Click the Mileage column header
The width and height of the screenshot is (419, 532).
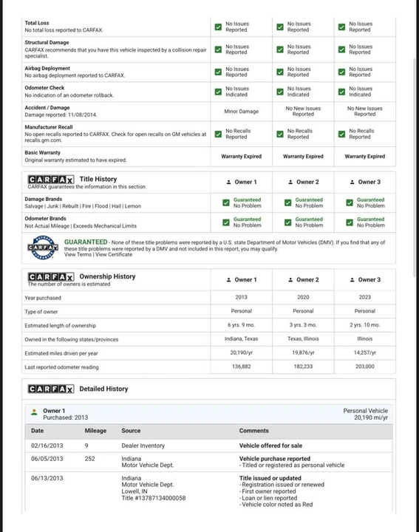click(x=95, y=431)
